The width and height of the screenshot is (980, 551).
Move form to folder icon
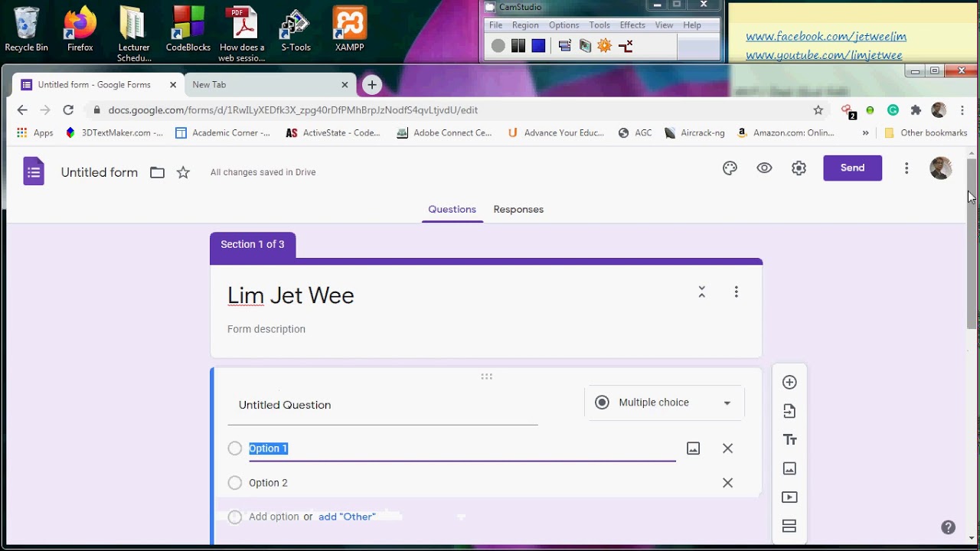click(x=157, y=172)
